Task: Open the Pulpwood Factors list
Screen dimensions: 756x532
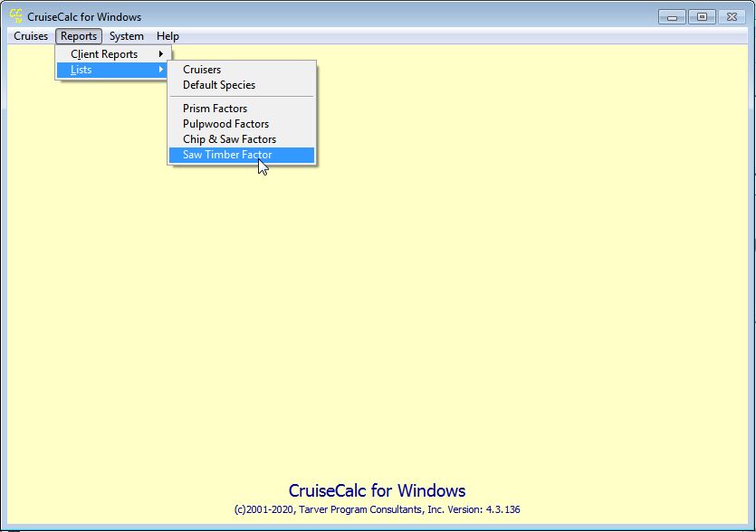Action: pos(242,124)
